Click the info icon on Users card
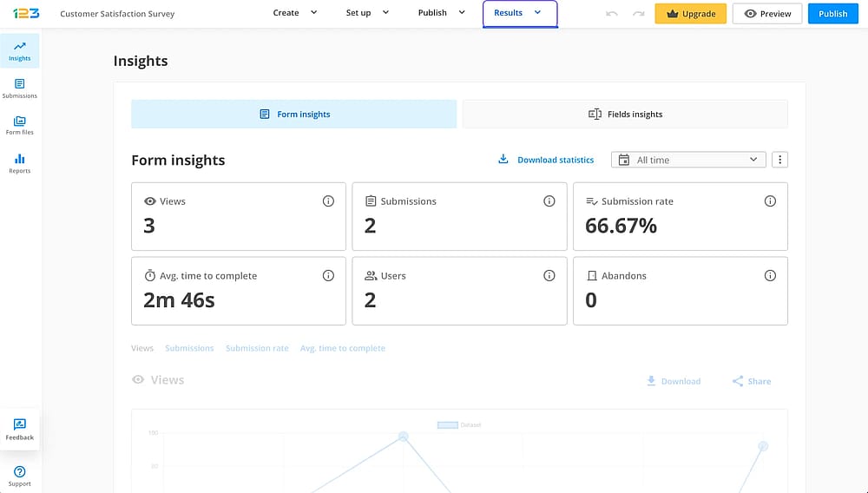Viewport: 868px width, 493px height. pos(549,275)
